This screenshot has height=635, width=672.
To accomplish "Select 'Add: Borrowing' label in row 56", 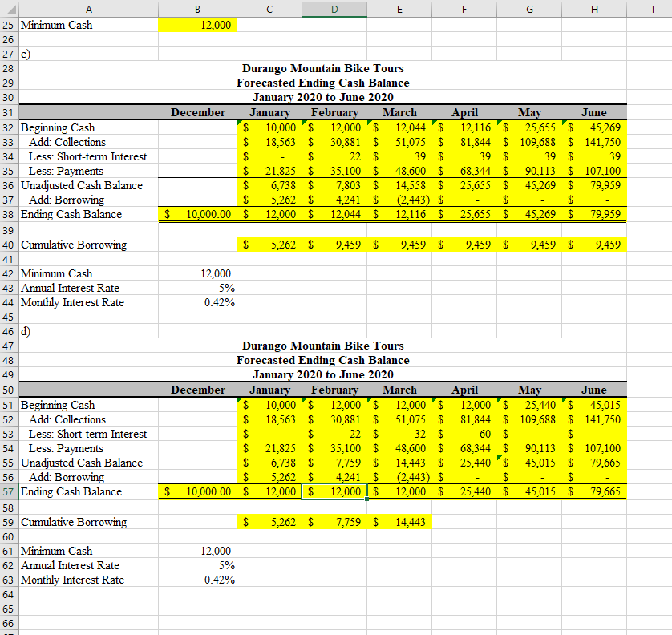I will coord(67,477).
